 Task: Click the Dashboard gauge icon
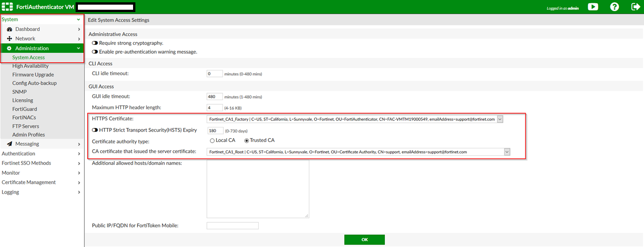pos(9,29)
